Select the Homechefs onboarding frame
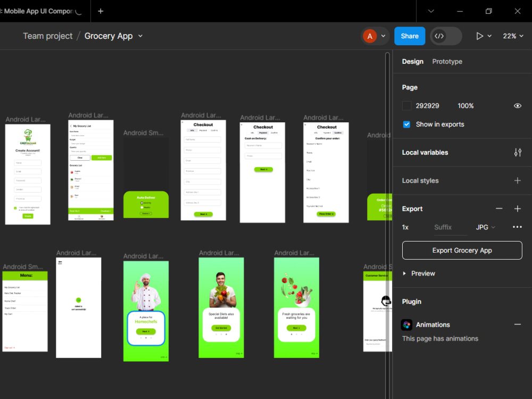 (146, 311)
